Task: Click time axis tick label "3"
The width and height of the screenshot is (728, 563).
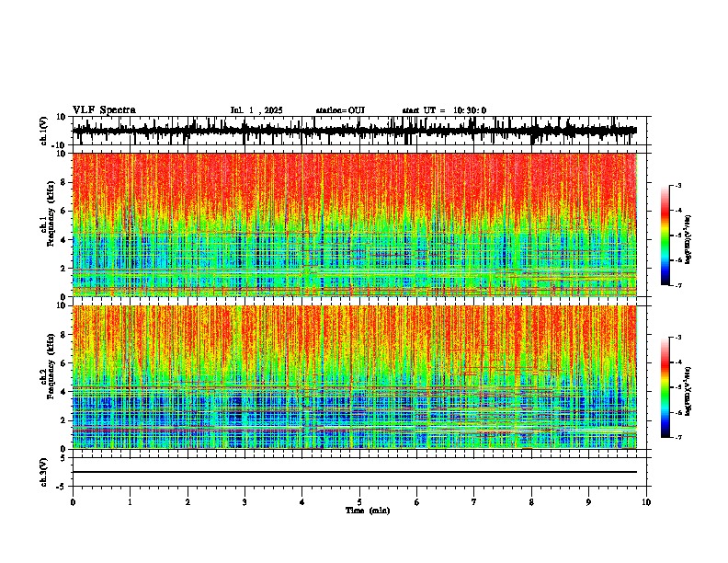Action: [245, 502]
